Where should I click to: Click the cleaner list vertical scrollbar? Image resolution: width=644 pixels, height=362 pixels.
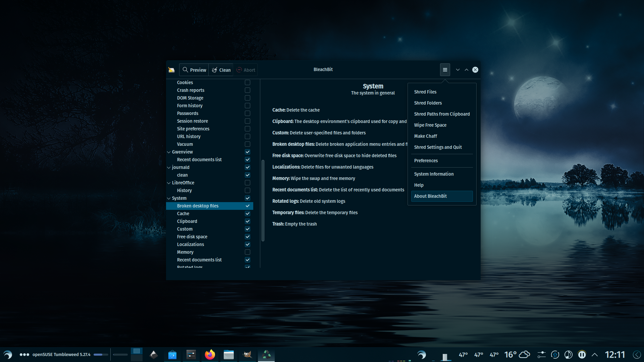(263, 200)
